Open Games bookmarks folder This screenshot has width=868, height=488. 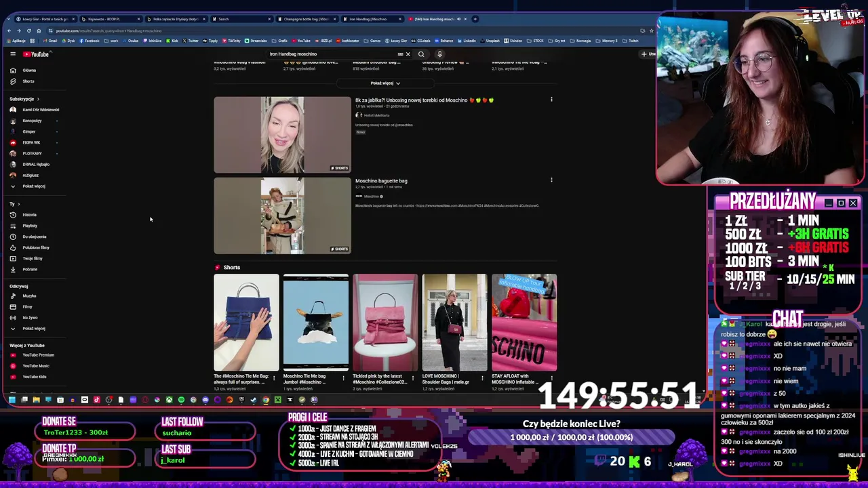(373, 41)
